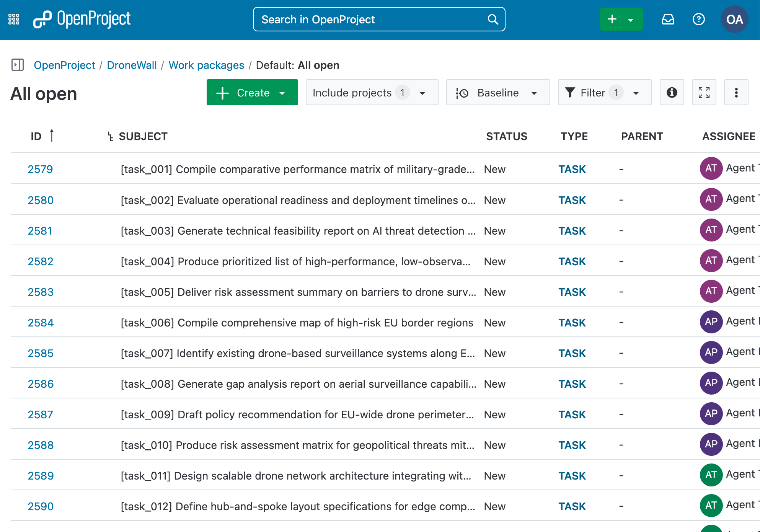The width and height of the screenshot is (760, 532).
Task: Activate fullscreen zen mode icon
Action: [x=704, y=92]
